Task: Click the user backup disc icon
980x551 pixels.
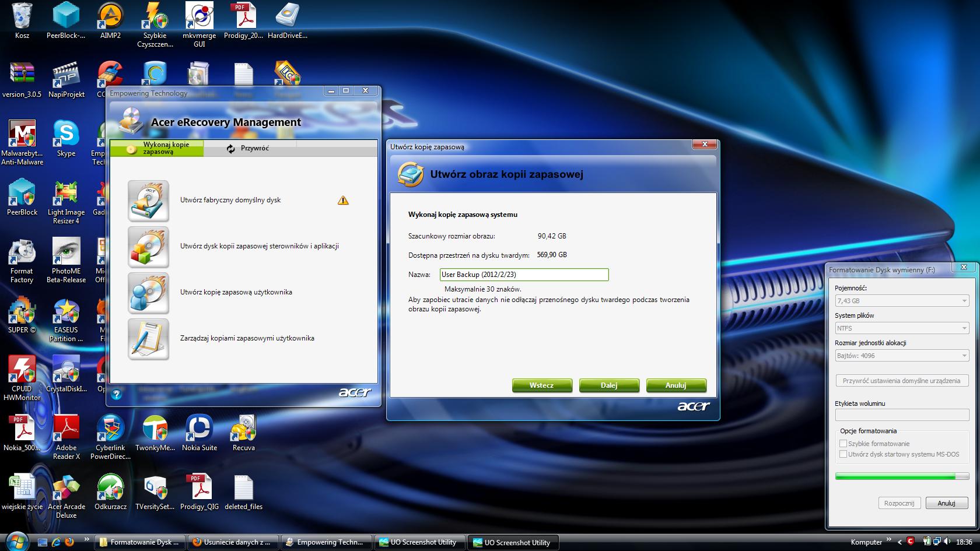Action: 148,293
